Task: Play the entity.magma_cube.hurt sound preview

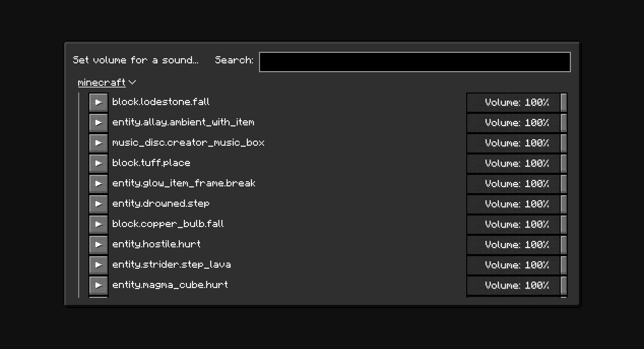Action: click(99, 285)
